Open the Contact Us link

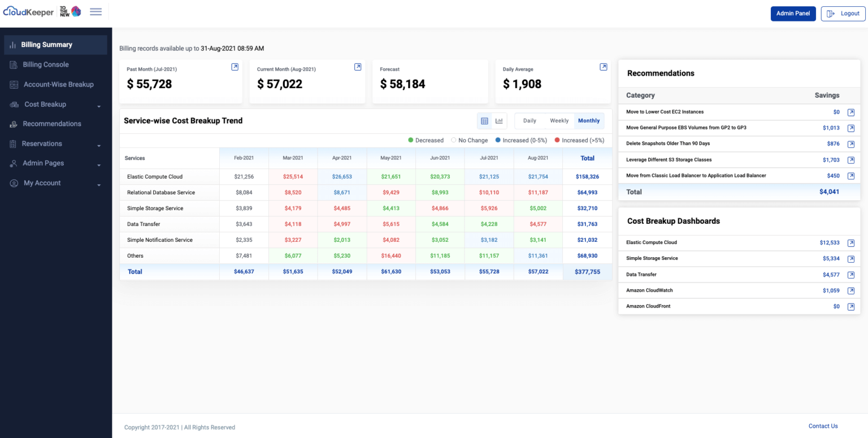823,426
